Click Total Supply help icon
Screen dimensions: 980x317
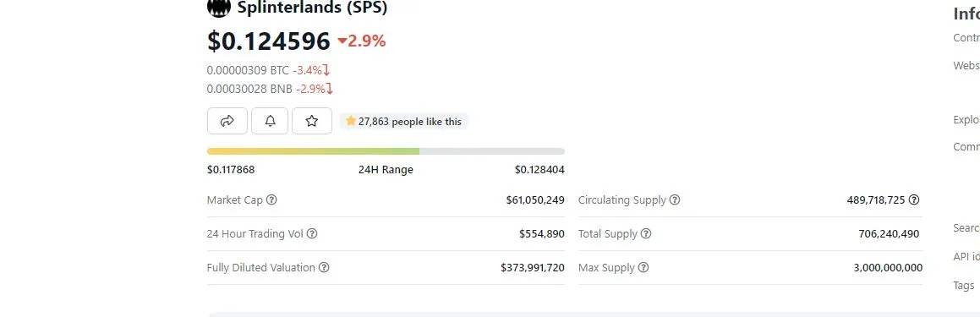(646, 234)
